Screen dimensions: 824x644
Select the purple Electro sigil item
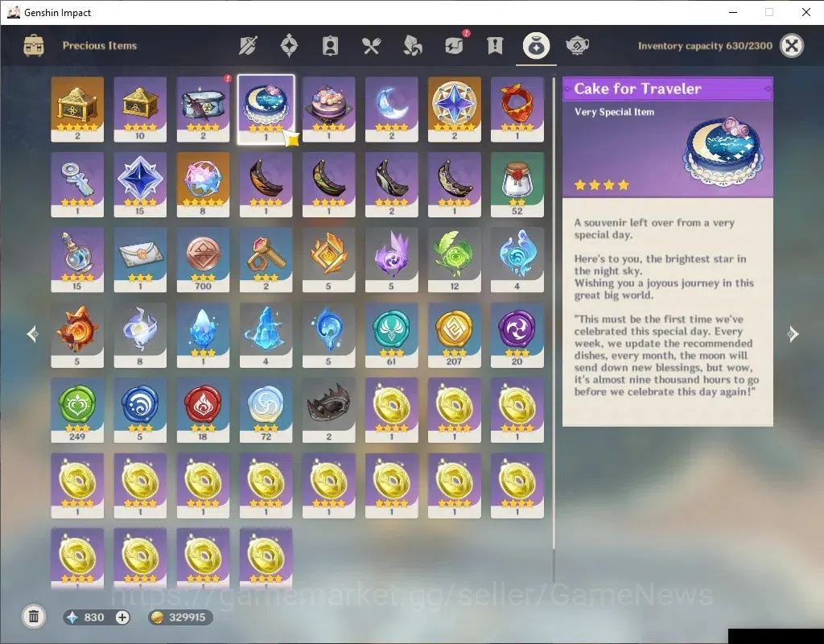click(x=392, y=260)
